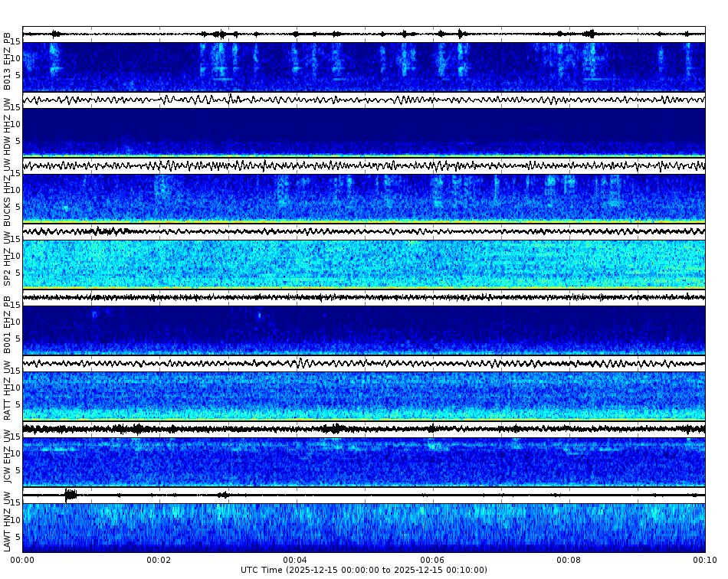The image size is (728, 579).
Task: Click the BUCKS HHZ UW channel label
Action: 7,191
